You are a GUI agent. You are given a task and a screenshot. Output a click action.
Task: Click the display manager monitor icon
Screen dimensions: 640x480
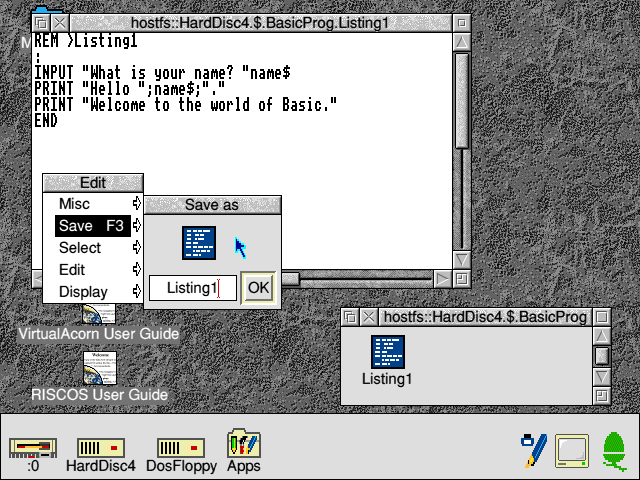[572, 451]
